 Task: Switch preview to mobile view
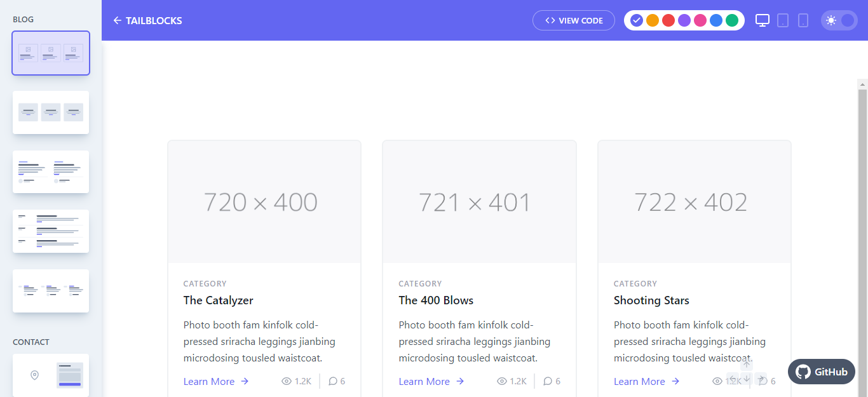click(x=803, y=20)
